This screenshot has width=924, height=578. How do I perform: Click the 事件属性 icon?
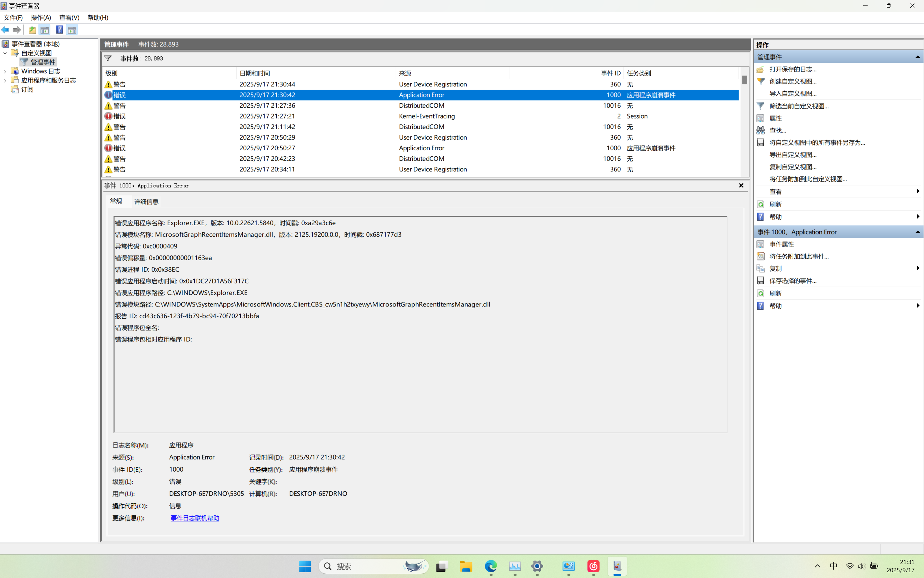point(761,244)
